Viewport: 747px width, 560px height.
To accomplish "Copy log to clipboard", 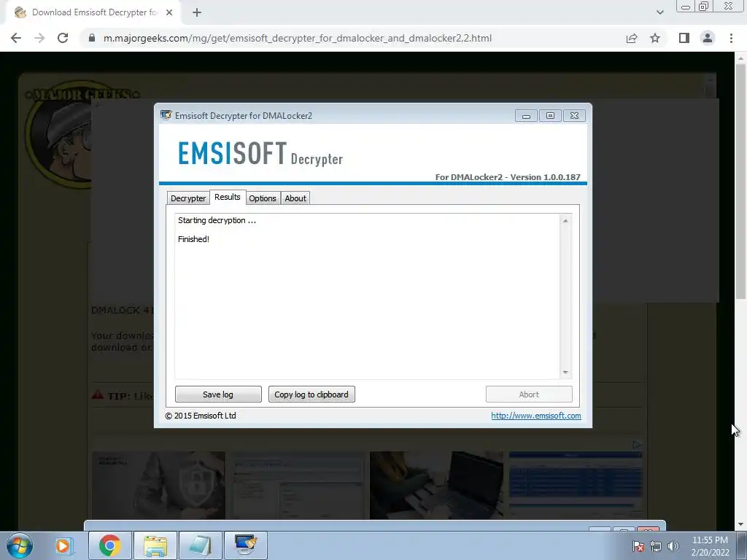I will coord(311,394).
